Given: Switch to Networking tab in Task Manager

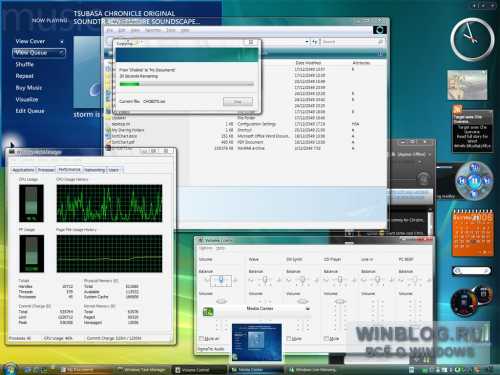Looking at the screenshot, I should pos(94,170).
